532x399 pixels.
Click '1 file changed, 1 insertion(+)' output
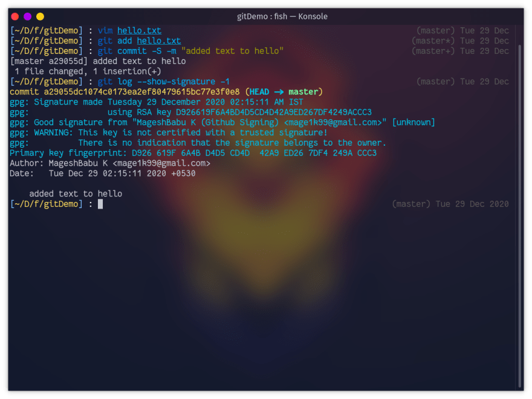tap(88, 71)
